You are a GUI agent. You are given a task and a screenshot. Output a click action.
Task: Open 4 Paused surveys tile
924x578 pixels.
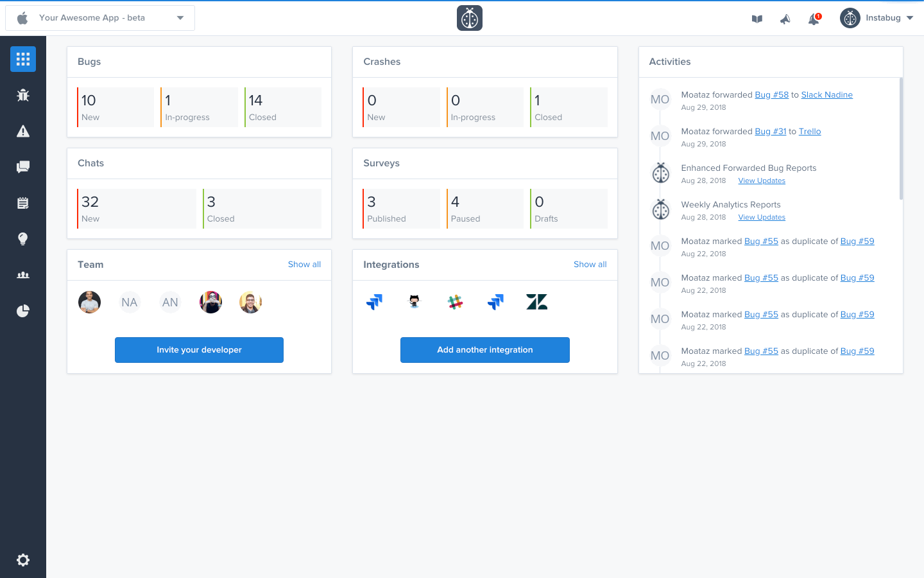coord(485,209)
